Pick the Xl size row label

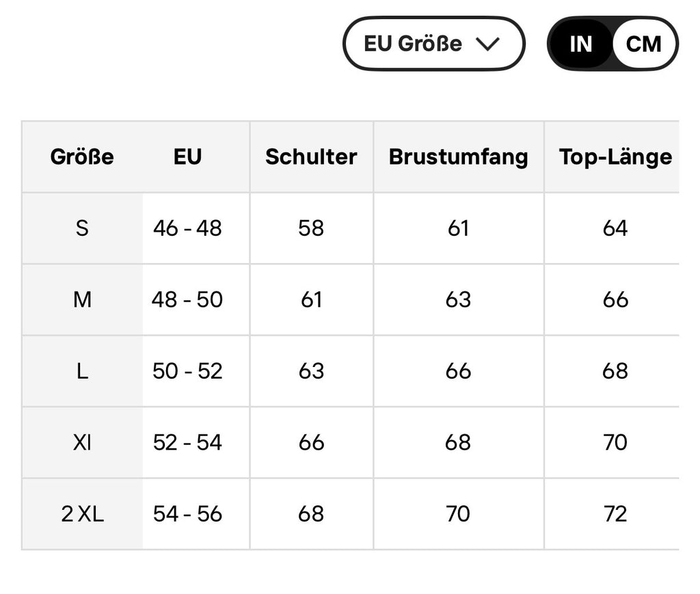(82, 442)
